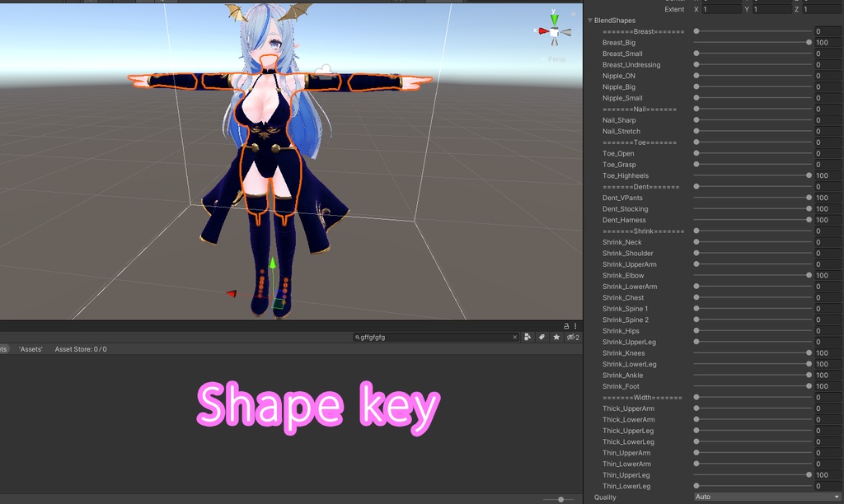Click the Toe_Grasp value field
This screenshot has height=504, width=844.
pos(828,165)
